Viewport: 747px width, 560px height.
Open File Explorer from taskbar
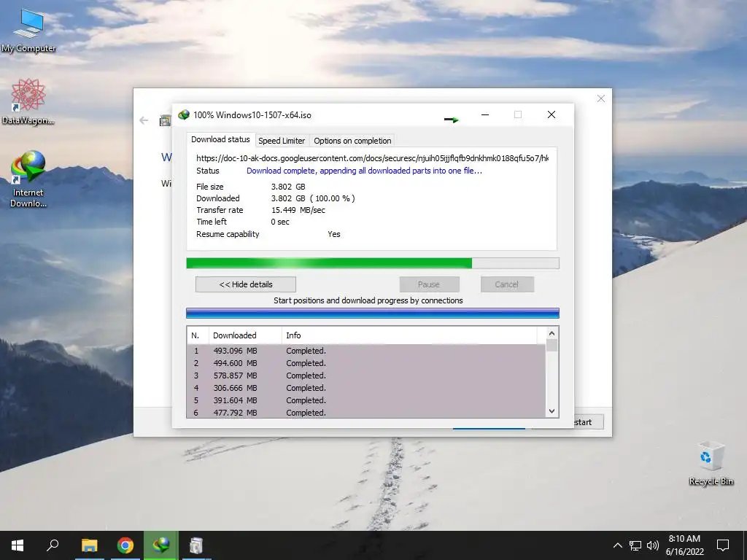pos(89,545)
